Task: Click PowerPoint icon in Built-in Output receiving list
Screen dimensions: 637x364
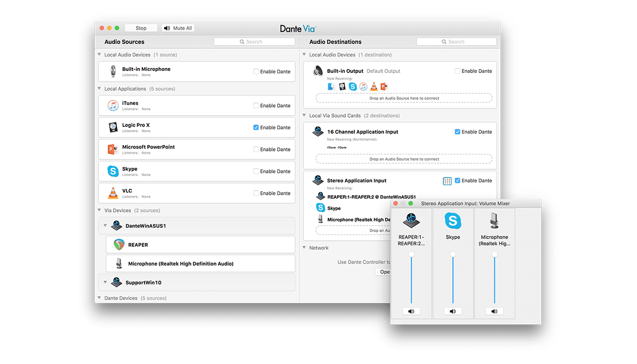Action: 384,86
